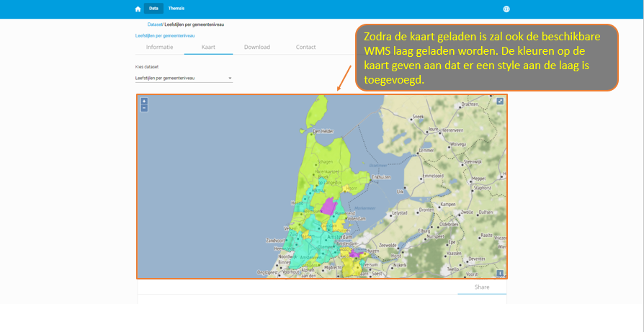Click Kampen label on the map
Image resolution: width=644 pixels, height=332 pixels.
tap(449, 205)
